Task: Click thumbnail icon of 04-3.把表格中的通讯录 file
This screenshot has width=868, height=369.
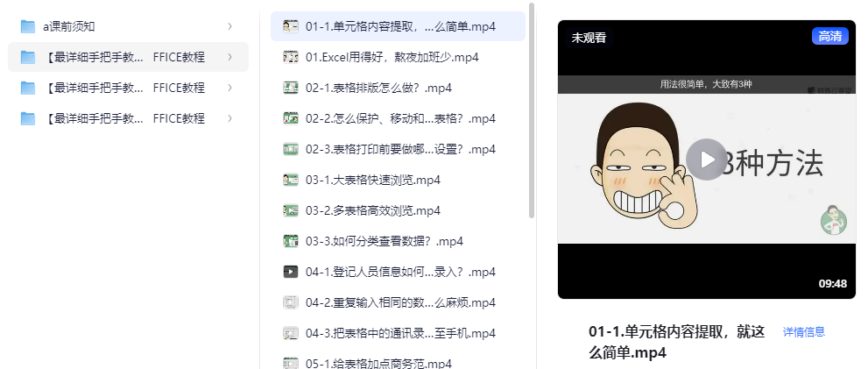Action: [x=291, y=333]
